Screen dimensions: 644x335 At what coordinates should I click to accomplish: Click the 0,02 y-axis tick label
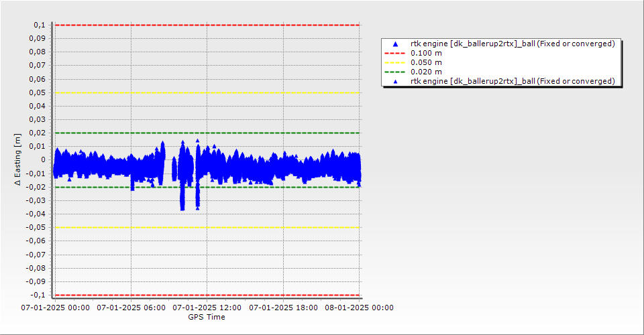pos(38,133)
